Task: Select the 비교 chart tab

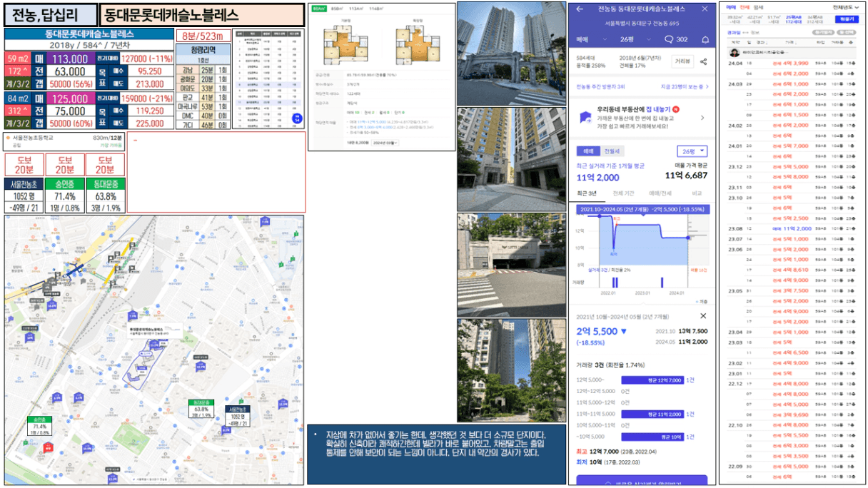Action: coord(696,193)
